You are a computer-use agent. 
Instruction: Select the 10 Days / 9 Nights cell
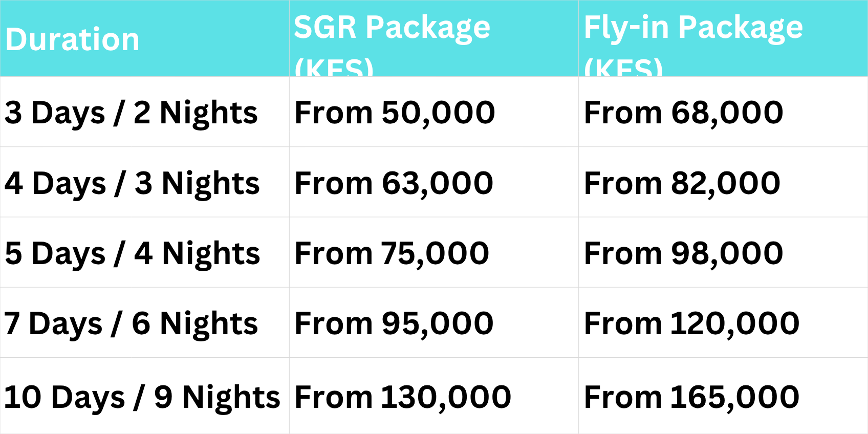coord(142,397)
